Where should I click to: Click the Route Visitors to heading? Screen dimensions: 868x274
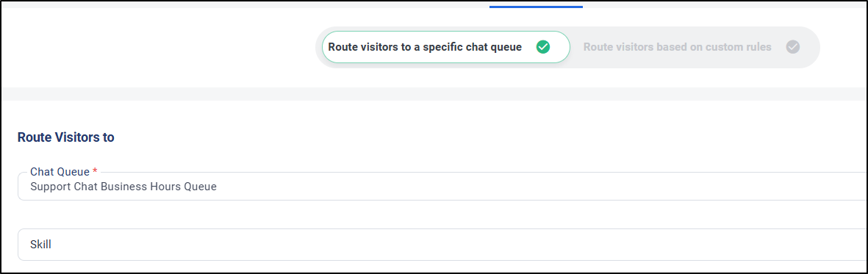(66, 137)
